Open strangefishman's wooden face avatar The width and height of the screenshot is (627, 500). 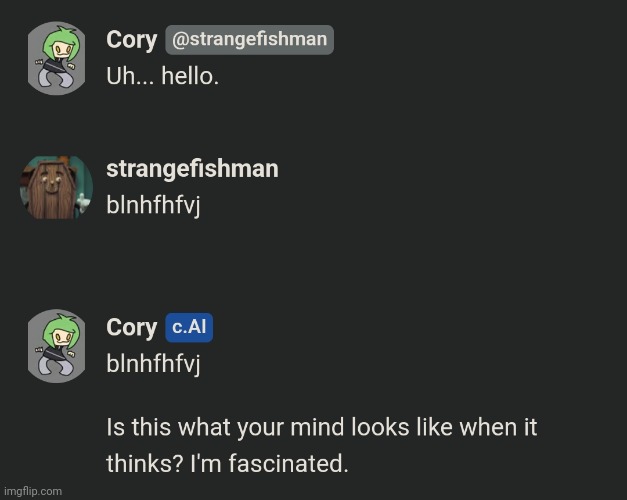(57, 186)
